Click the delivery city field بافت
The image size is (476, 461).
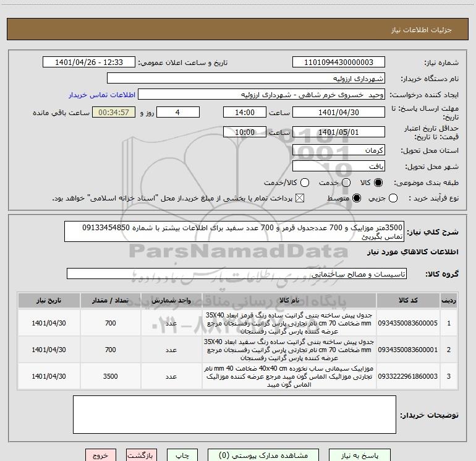coord(339,166)
